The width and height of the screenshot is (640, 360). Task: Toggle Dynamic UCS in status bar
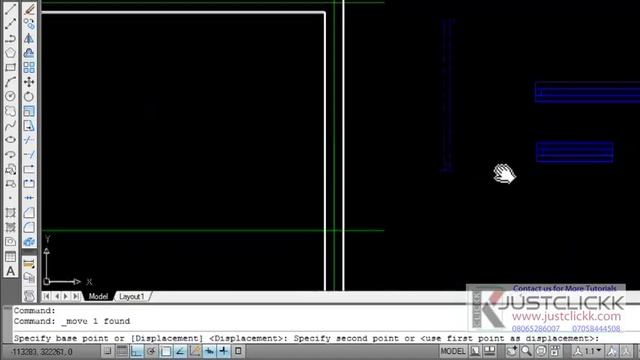point(195,351)
